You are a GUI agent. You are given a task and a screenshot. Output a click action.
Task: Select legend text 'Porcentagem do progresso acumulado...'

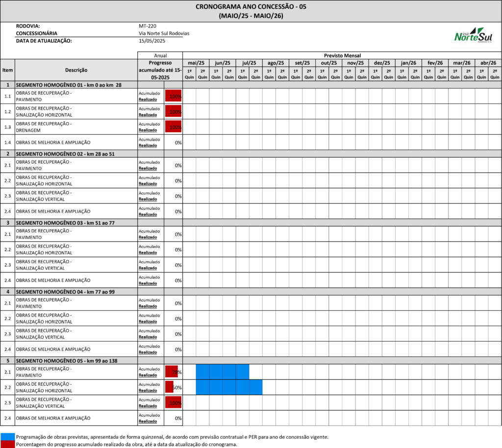pyautogui.click(x=126, y=445)
